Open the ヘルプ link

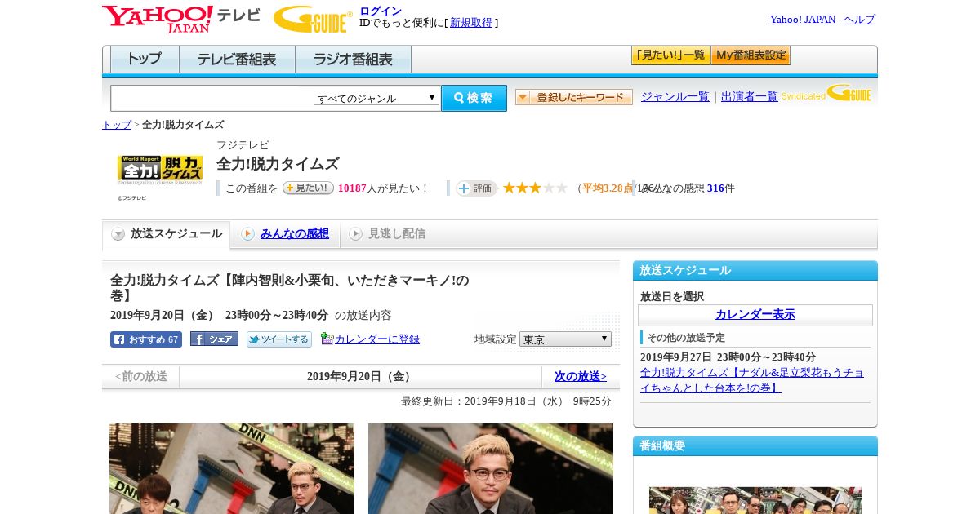point(859,20)
